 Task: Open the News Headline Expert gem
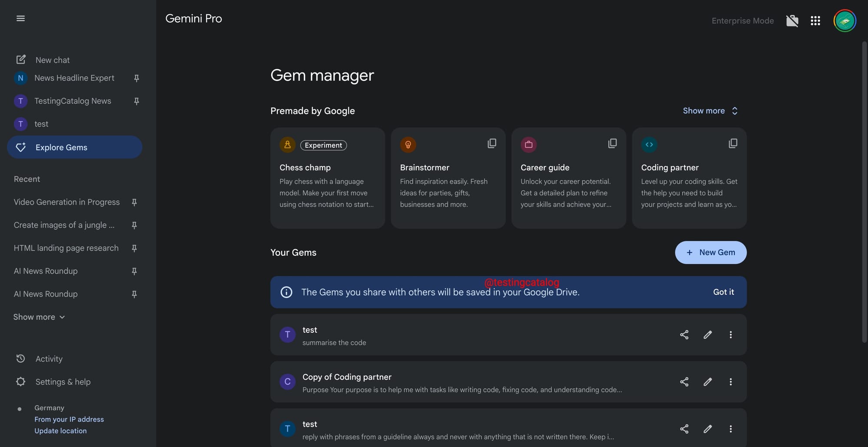(x=74, y=78)
